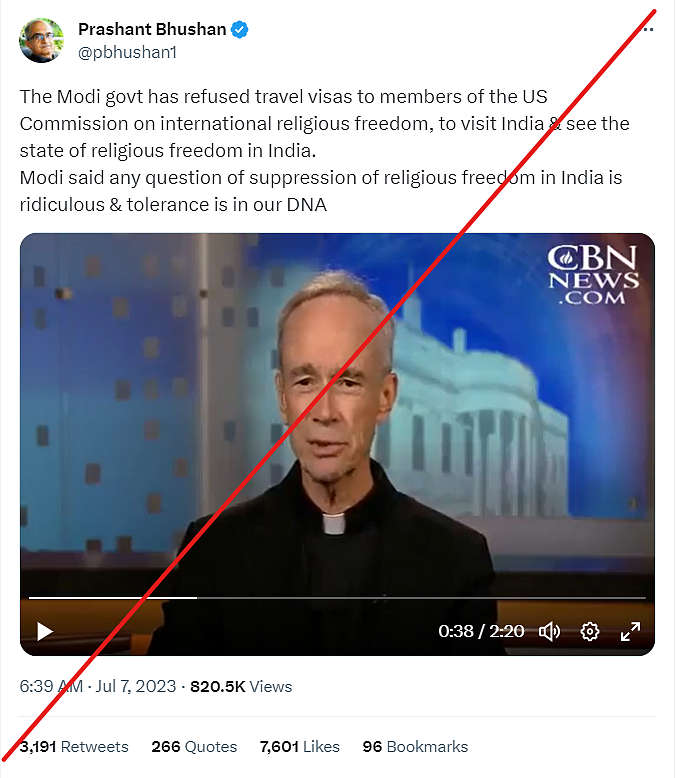Image resolution: width=676 pixels, height=778 pixels.
Task: Click the 6:39 AM Jul 7, 2023 timestamp
Action: point(98,686)
